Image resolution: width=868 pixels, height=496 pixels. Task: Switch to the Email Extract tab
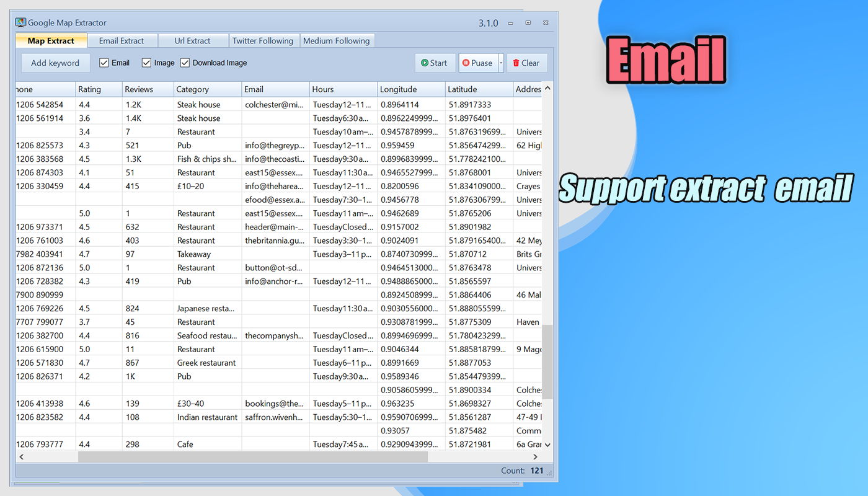pyautogui.click(x=122, y=41)
